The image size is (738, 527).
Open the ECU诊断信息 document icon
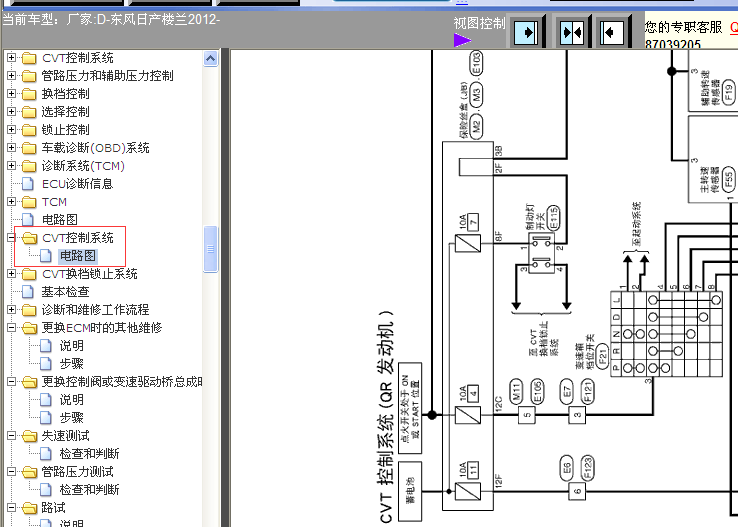pyautogui.click(x=28, y=184)
